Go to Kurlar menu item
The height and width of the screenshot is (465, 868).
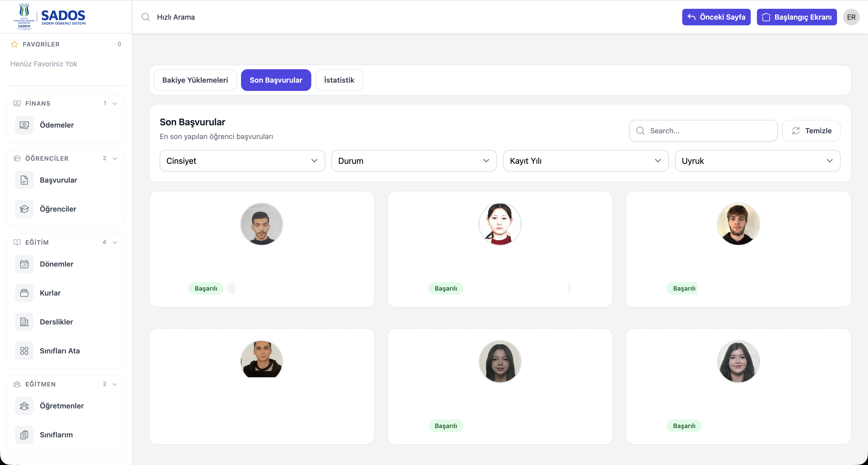[66, 293]
